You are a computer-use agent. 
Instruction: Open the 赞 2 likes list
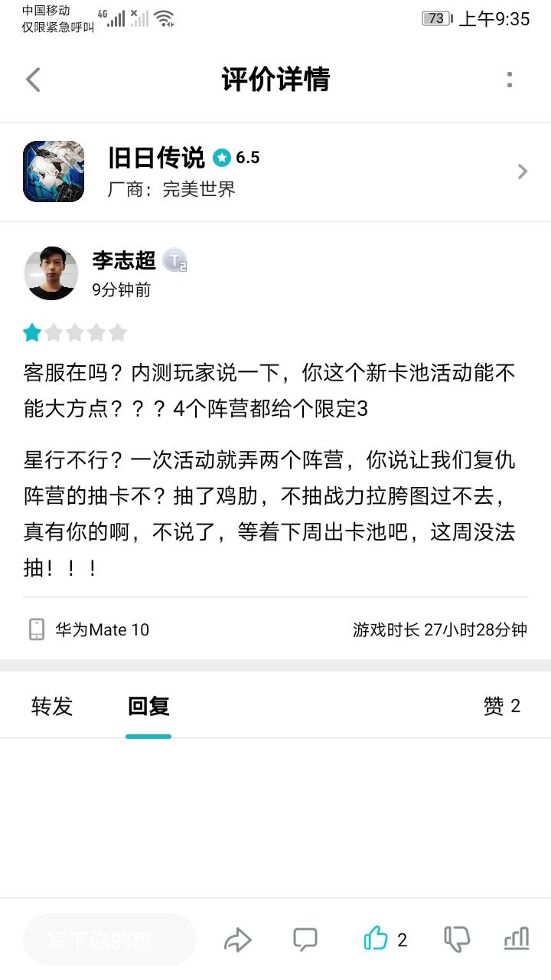(x=501, y=706)
